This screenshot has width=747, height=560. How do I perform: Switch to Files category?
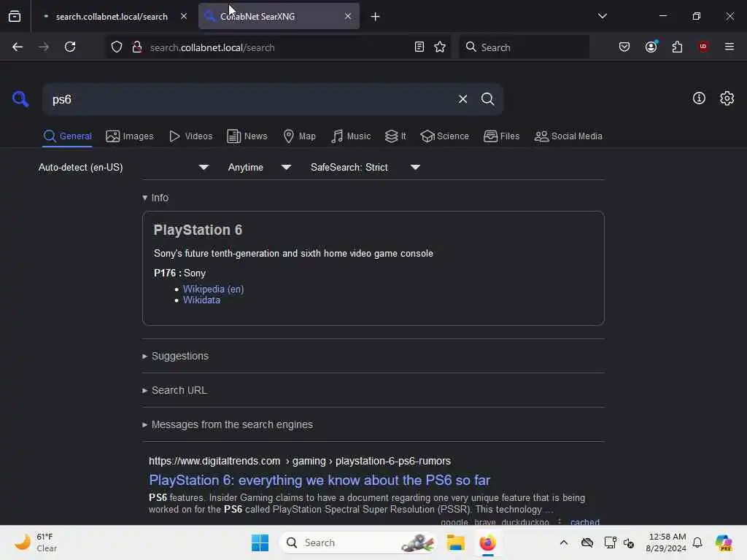click(501, 136)
